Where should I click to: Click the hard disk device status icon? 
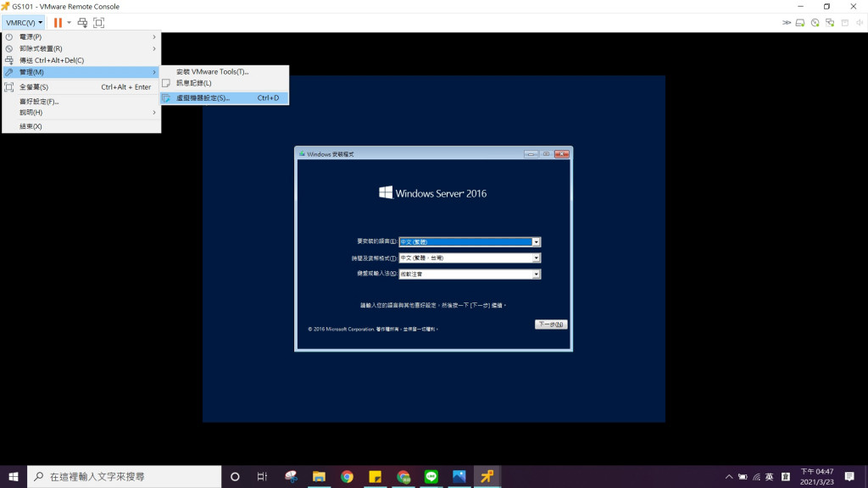800,23
